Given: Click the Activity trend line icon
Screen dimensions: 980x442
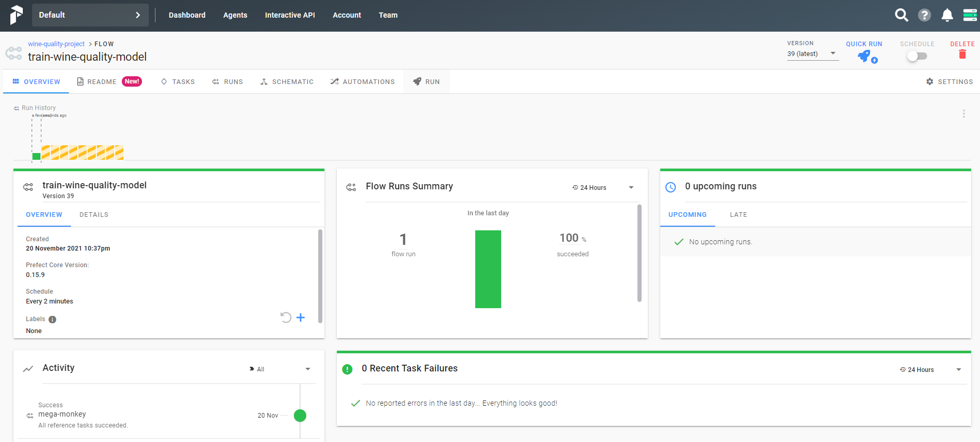Looking at the screenshot, I should pos(28,369).
